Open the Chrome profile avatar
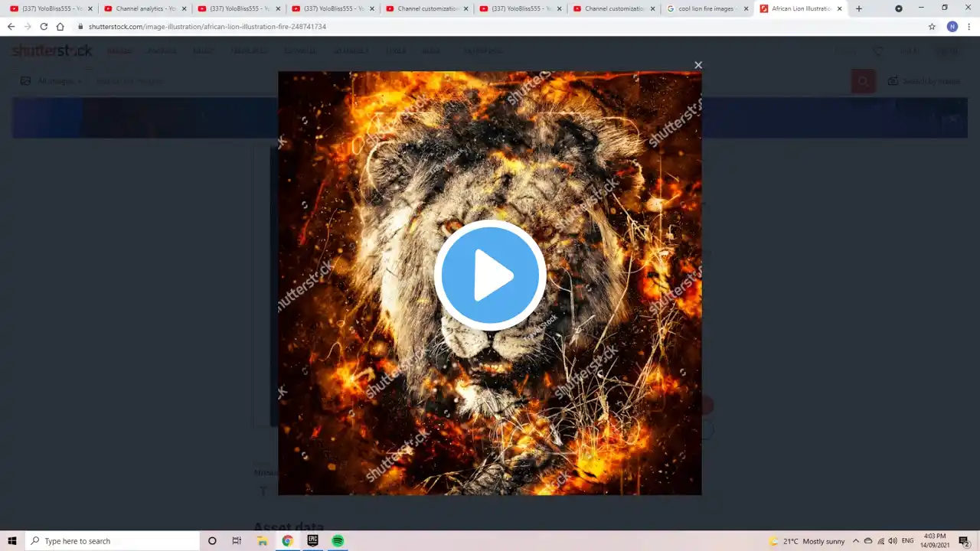Screen dimensions: 980x551 click(x=952, y=26)
